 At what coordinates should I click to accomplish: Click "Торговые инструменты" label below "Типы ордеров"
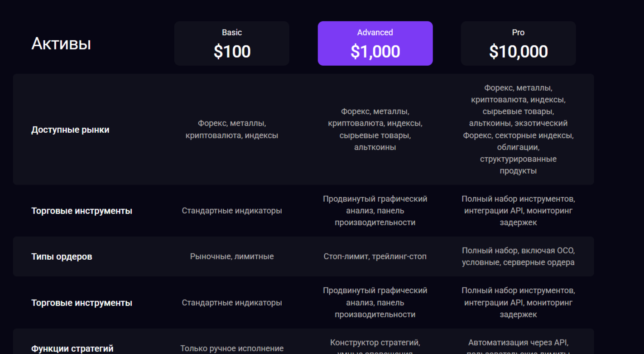coord(82,303)
